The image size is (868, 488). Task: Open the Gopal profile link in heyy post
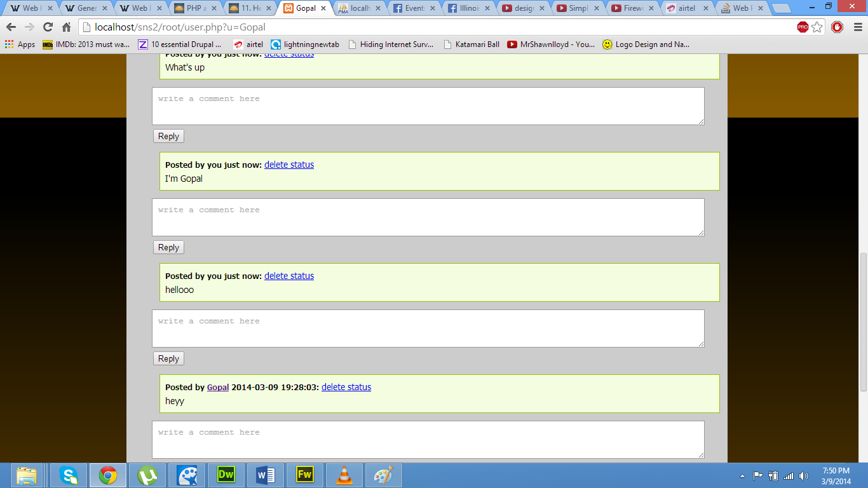[x=218, y=387]
